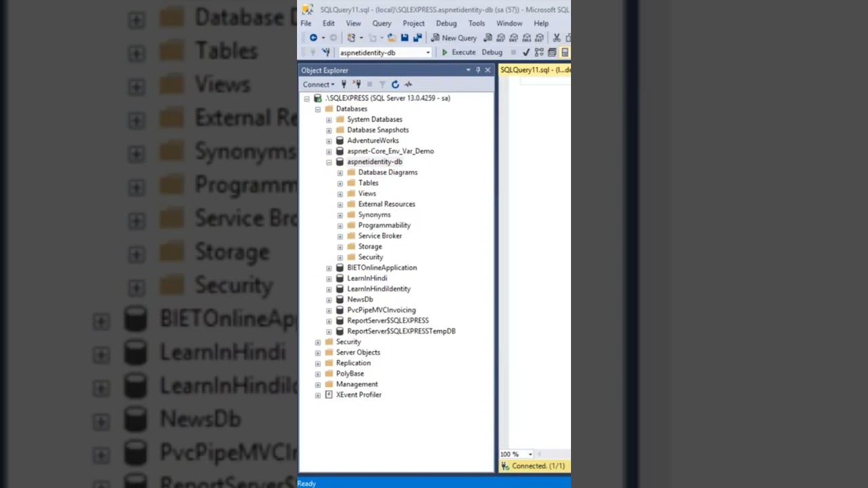Image resolution: width=868 pixels, height=488 pixels.
Task: Toggle the highlighted IntelliSense Enabled button
Action: point(565,52)
